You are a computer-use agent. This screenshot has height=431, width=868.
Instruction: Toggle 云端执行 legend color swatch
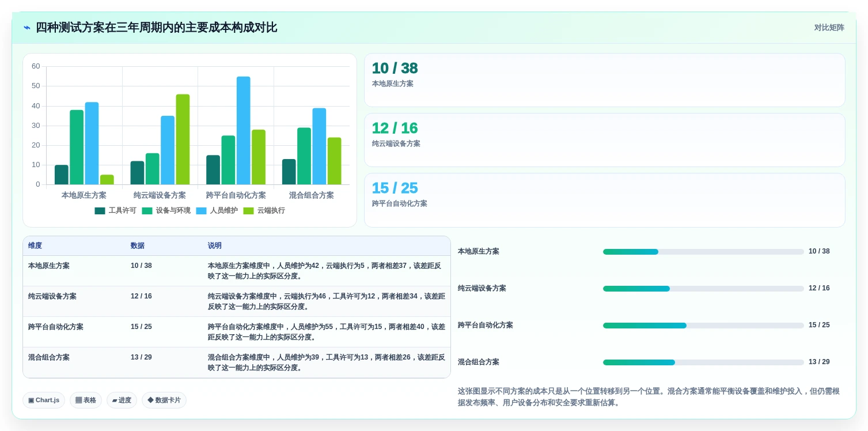[248, 211]
